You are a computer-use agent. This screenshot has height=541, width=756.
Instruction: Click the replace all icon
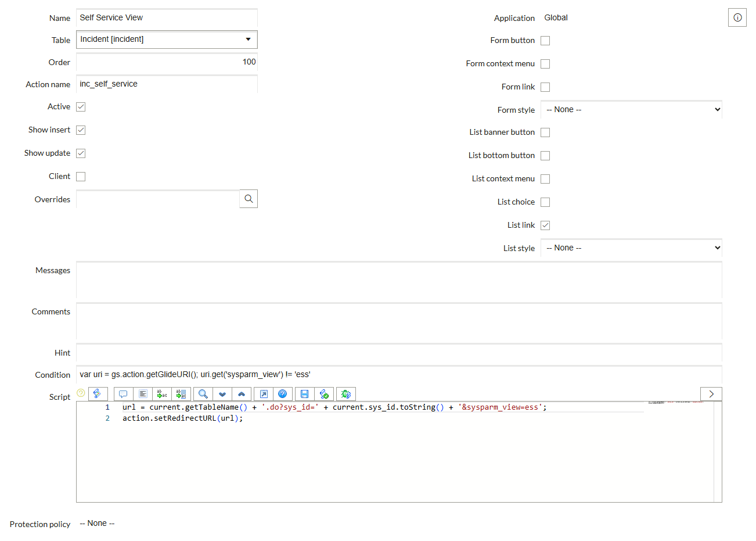(181, 394)
